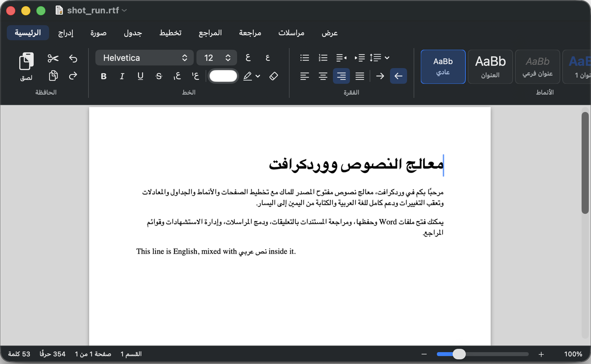Image resolution: width=591 pixels, height=364 pixels.
Task: Apply subscript ع formatting
Action: [177, 76]
